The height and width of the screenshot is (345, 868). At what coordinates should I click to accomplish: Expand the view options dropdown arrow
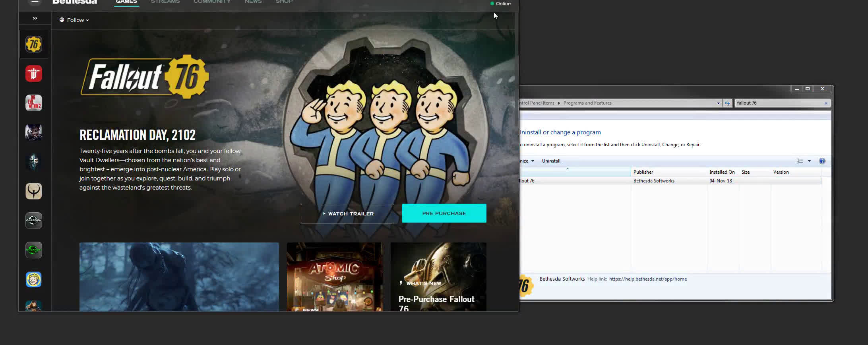[x=809, y=161]
